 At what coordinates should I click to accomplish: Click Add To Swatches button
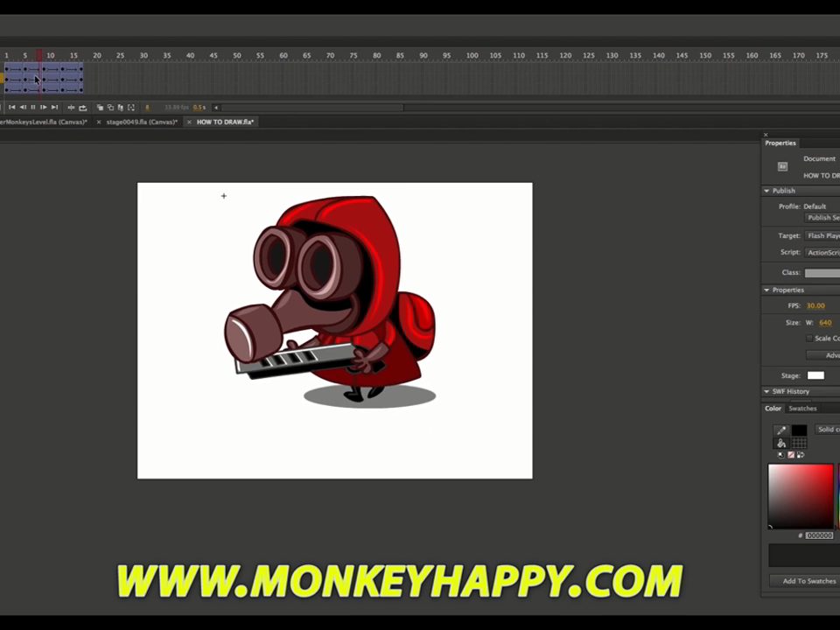pos(805,581)
